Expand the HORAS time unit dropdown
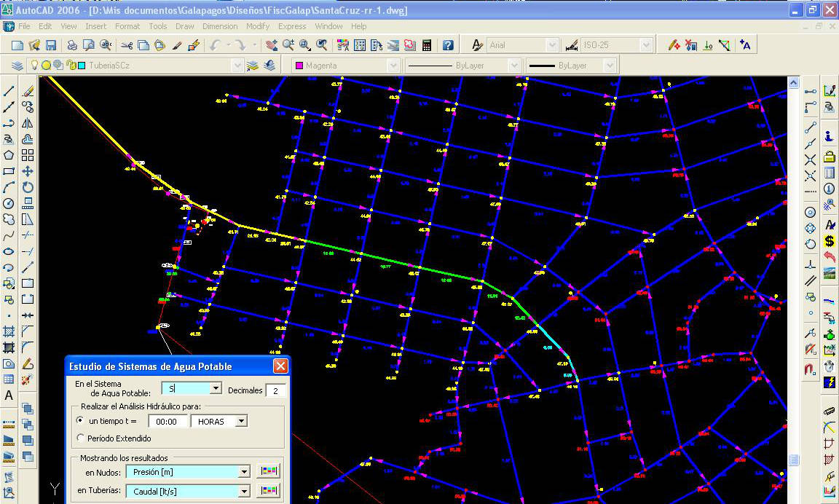 coord(241,422)
